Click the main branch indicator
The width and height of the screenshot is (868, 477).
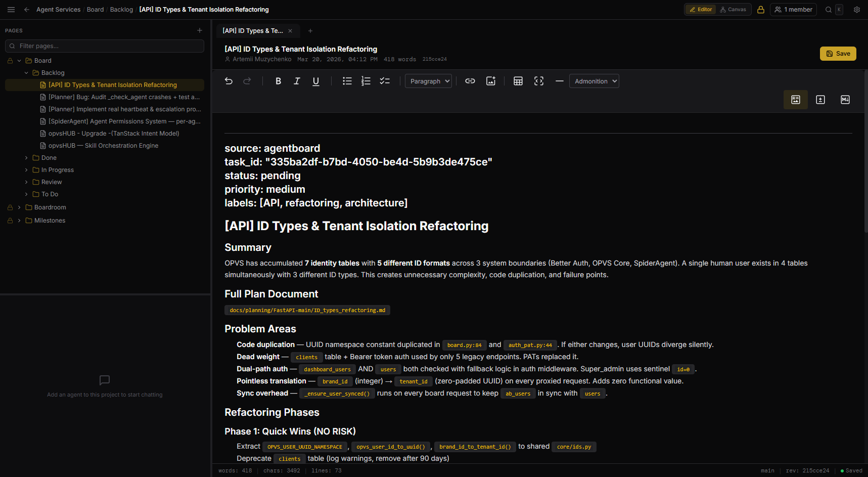point(767,470)
